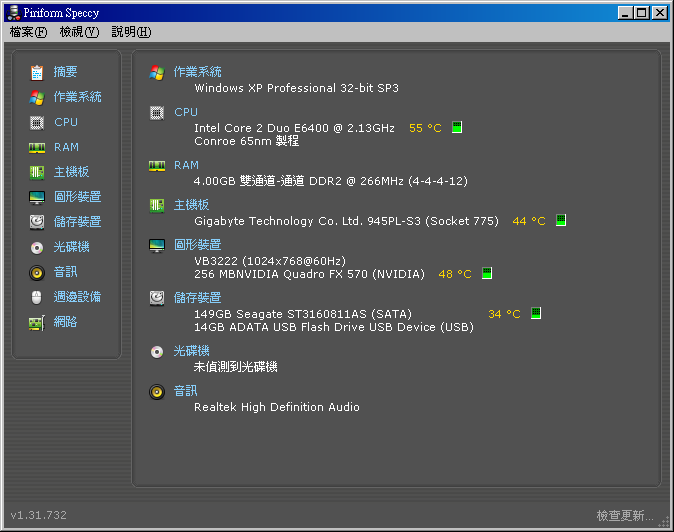Image resolution: width=674 pixels, height=532 pixels.
Task: Click the Windows flag icon in summary panel
Action: coord(157,73)
